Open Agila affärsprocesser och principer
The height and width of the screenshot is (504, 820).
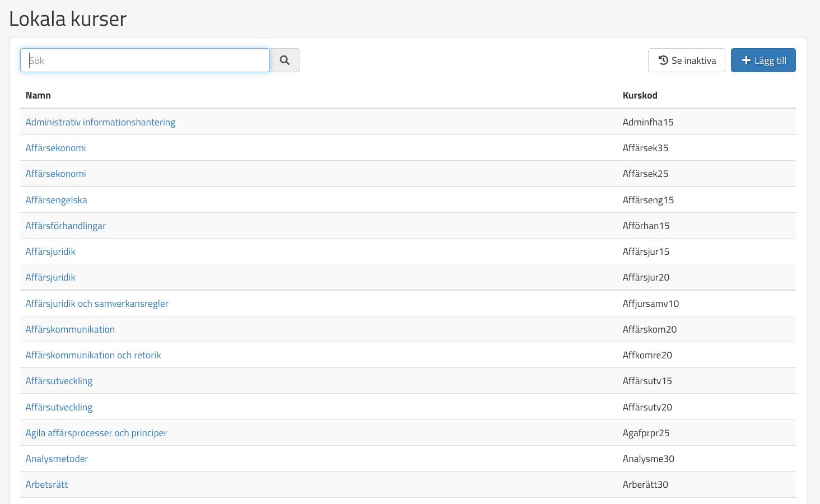(96, 433)
